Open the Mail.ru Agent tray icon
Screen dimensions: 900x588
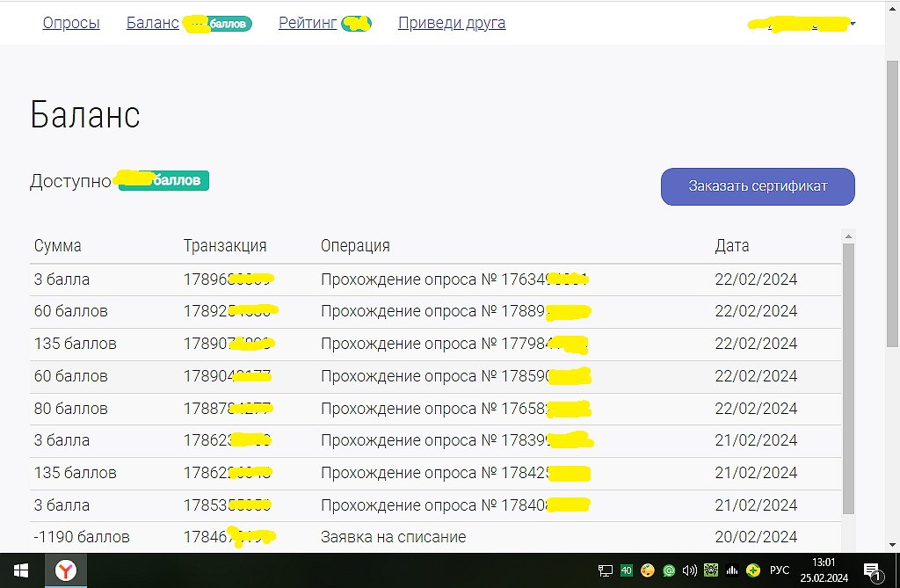668,570
